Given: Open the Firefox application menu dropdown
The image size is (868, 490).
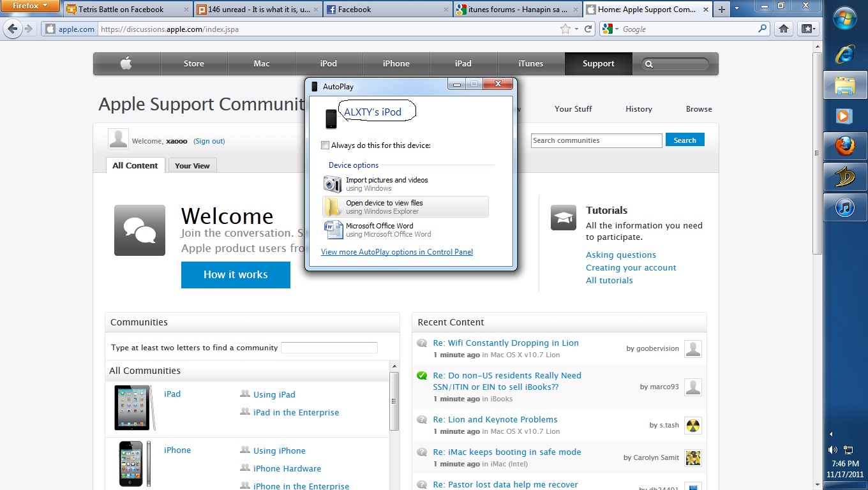Looking at the screenshot, I should 30,6.
